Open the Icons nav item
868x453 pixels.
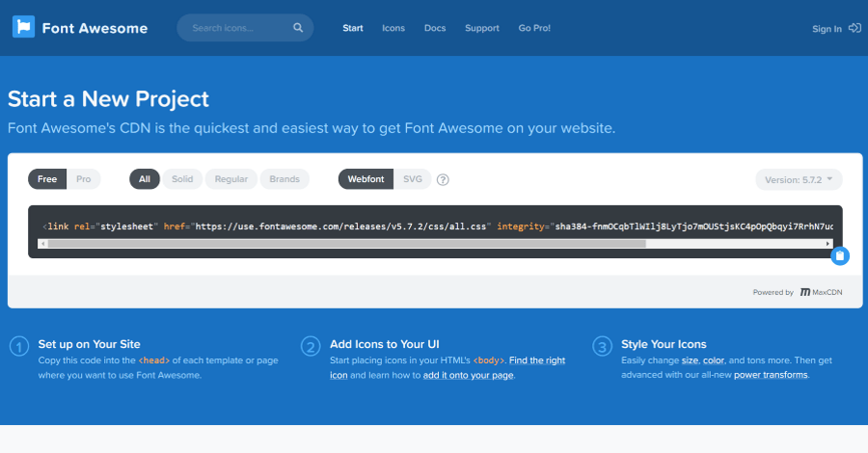click(x=393, y=28)
